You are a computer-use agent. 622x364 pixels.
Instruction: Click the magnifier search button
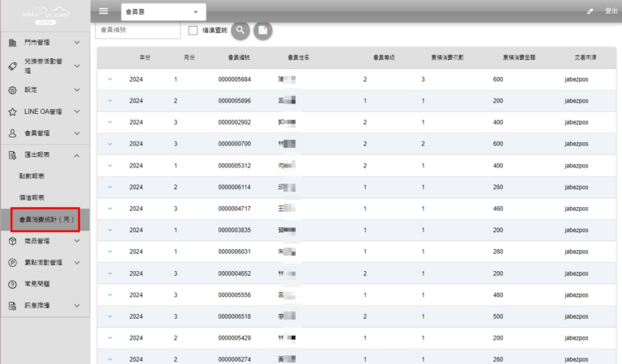pyautogui.click(x=241, y=30)
